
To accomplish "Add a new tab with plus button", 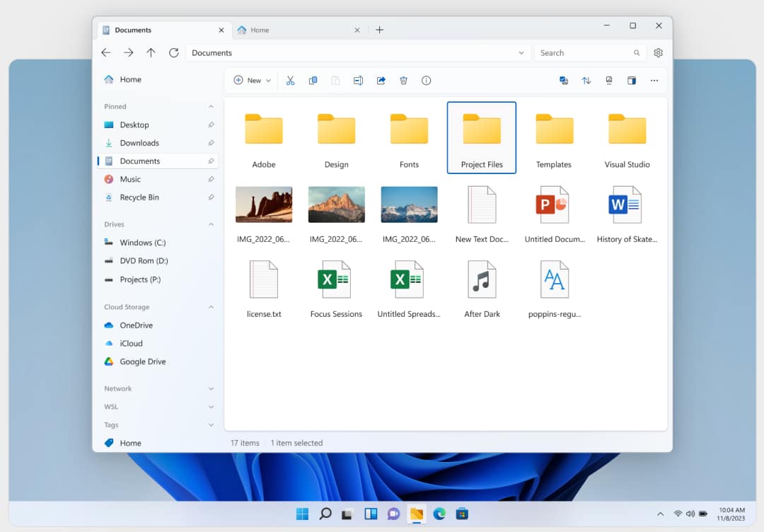I will [379, 30].
